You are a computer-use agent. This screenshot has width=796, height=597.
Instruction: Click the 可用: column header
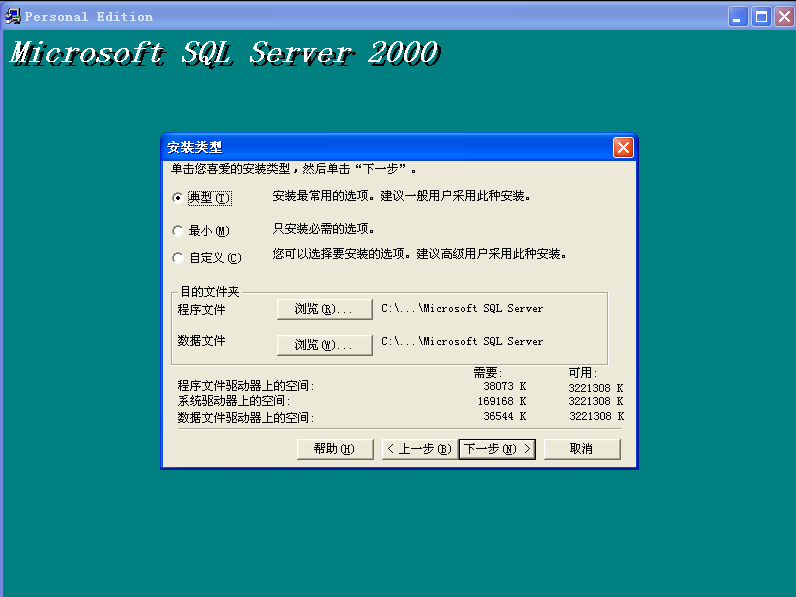582,373
